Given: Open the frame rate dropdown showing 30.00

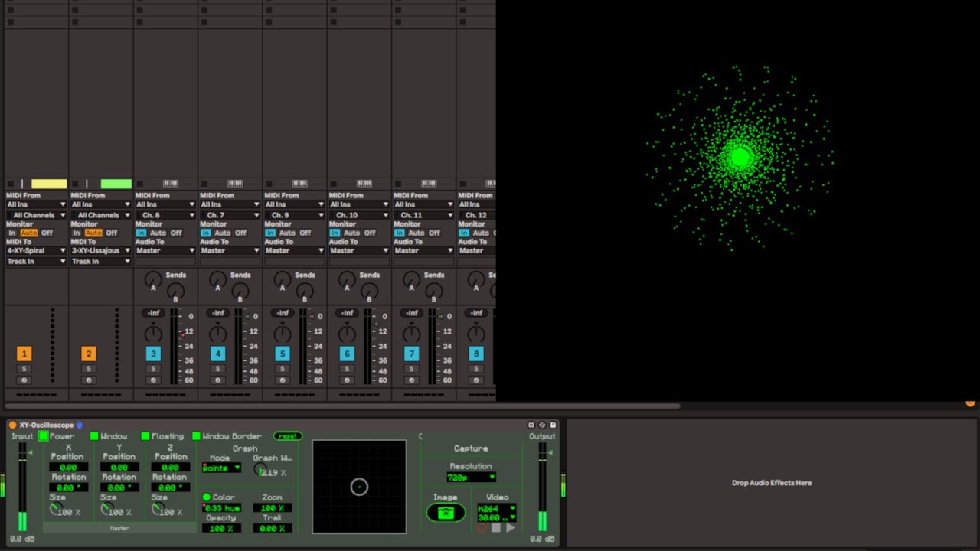Looking at the screenshot, I should 496,518.
